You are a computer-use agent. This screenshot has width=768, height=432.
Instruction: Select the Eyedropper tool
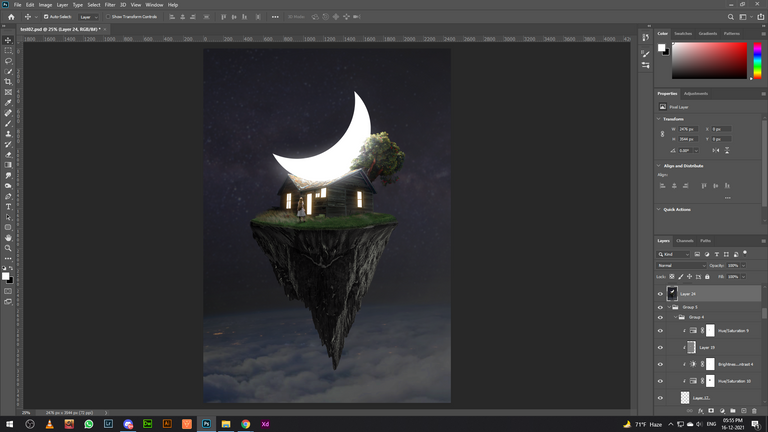pos(8,102)
